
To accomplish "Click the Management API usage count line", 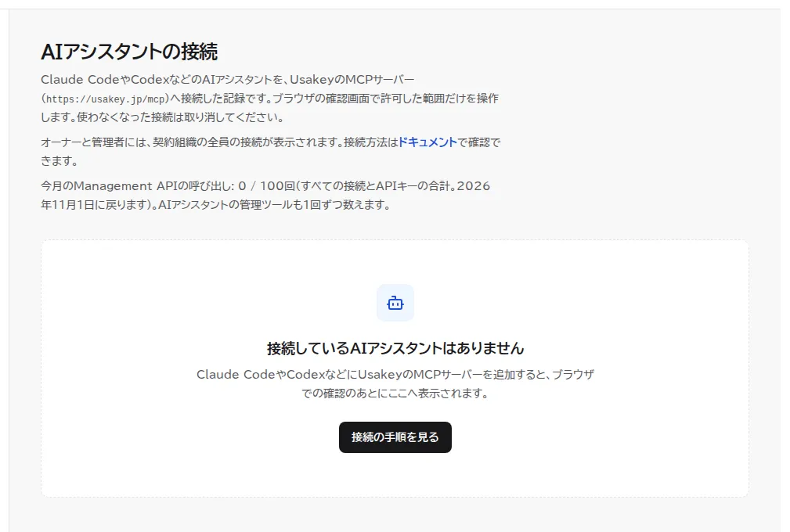I will (x=265, y=196).
